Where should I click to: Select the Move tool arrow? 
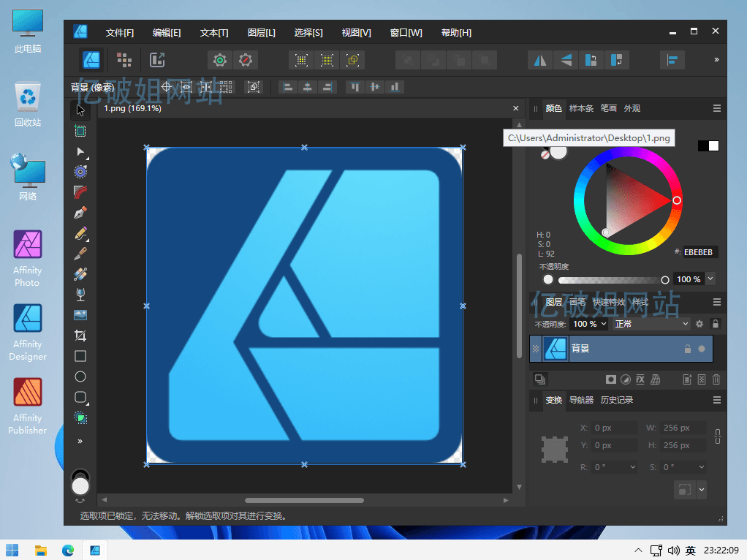click(x=80, y=110)
